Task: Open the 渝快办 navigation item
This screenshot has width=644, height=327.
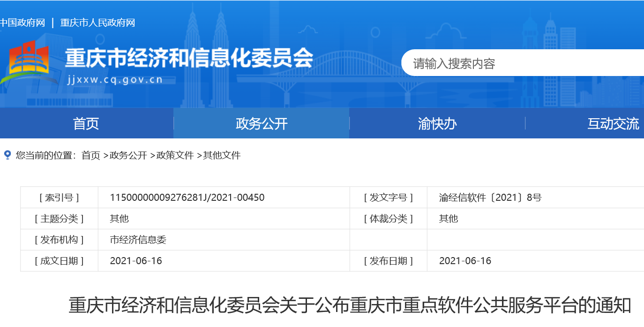Action: point(437,124)
